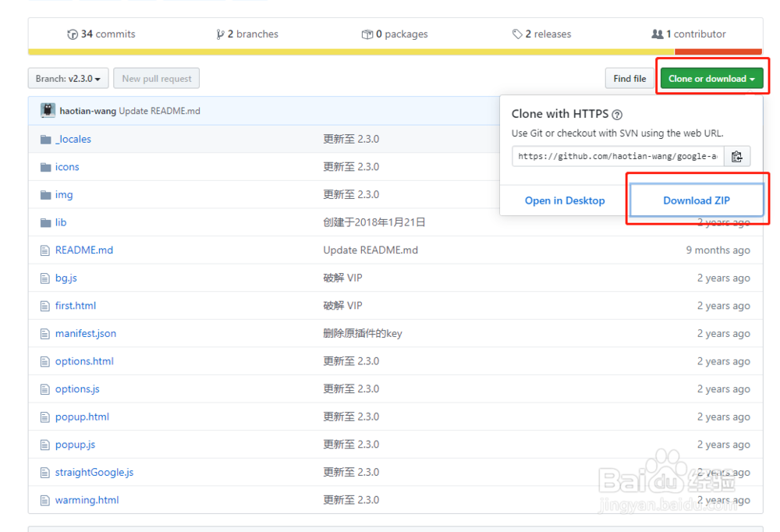Click the warming.html file icon
The width and height of the screenshot is (780, 532).
tap(45, 500)
